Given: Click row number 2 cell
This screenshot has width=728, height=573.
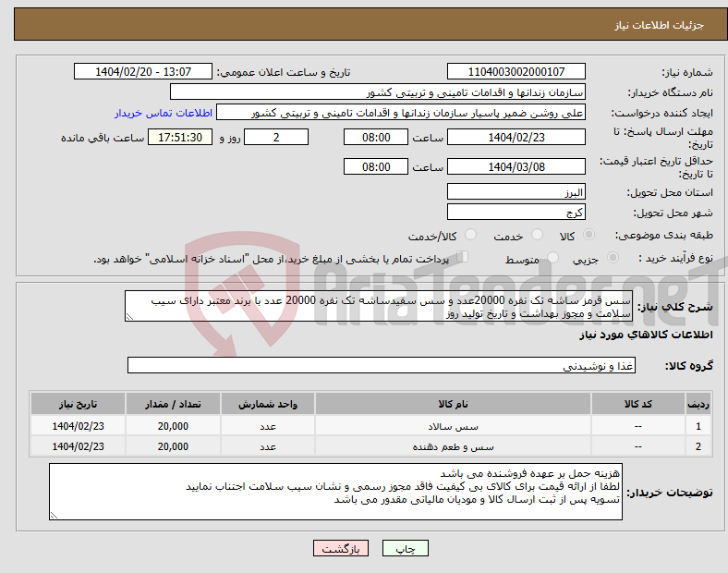Looking at the screenshot, I should pos(698,446).
